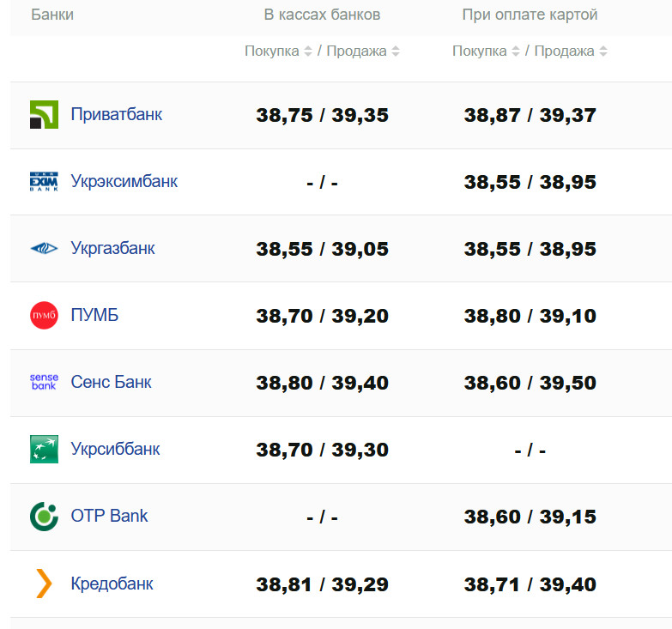
Task: Click the 'В кассах банков' column header
Action: [x=322, y=15]
